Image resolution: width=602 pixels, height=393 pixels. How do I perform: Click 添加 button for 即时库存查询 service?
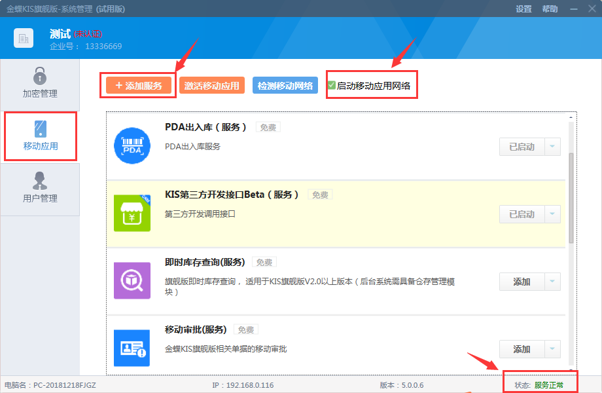click(522, 282)
